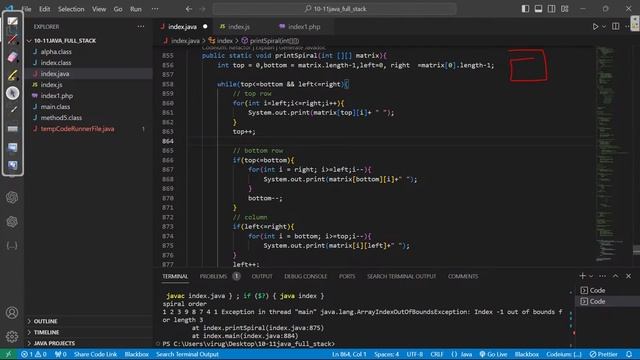Close the terminal panel
This screenshot has height=360, width=640.
629,276
